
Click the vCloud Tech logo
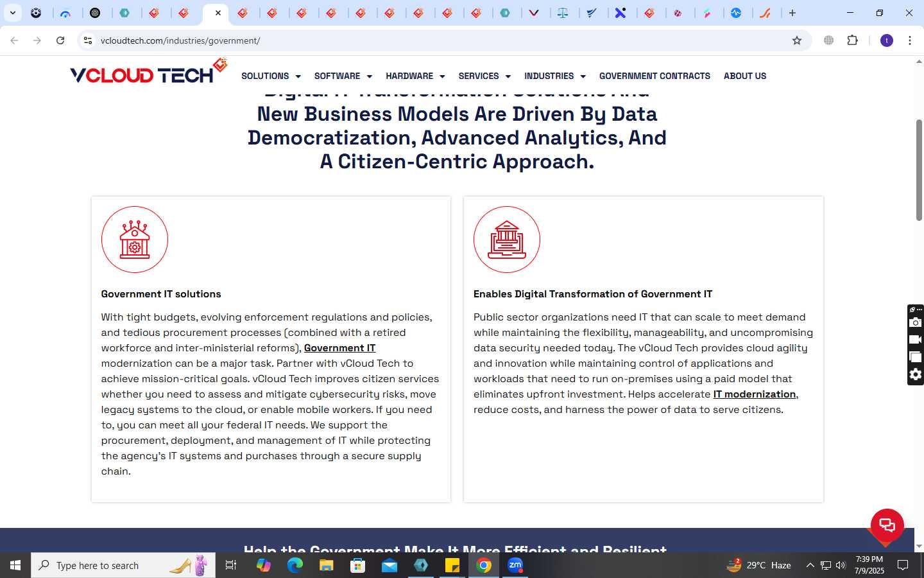coord(149,72)
